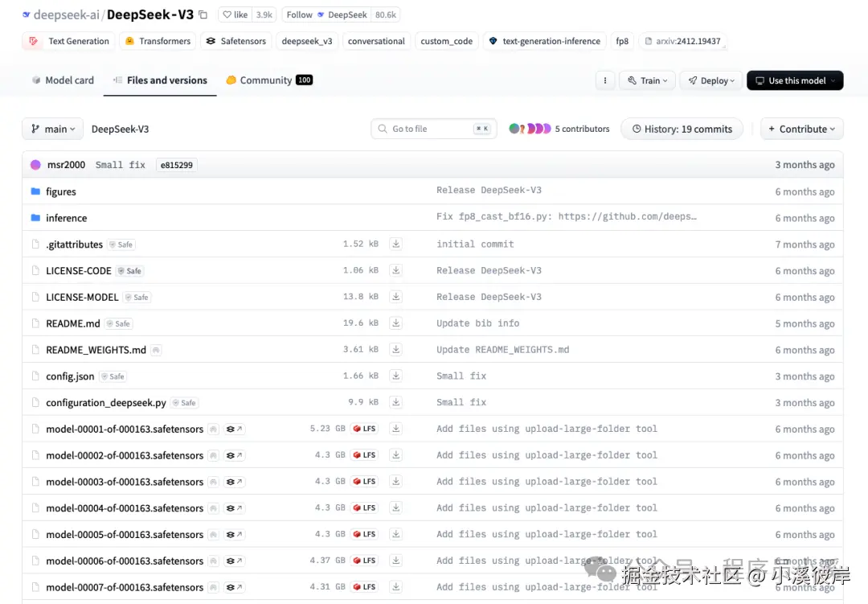868x604 pixels.
Task: Download model-00005-of-000163.safetensors via download icon
Action: [x=395, y=534]
